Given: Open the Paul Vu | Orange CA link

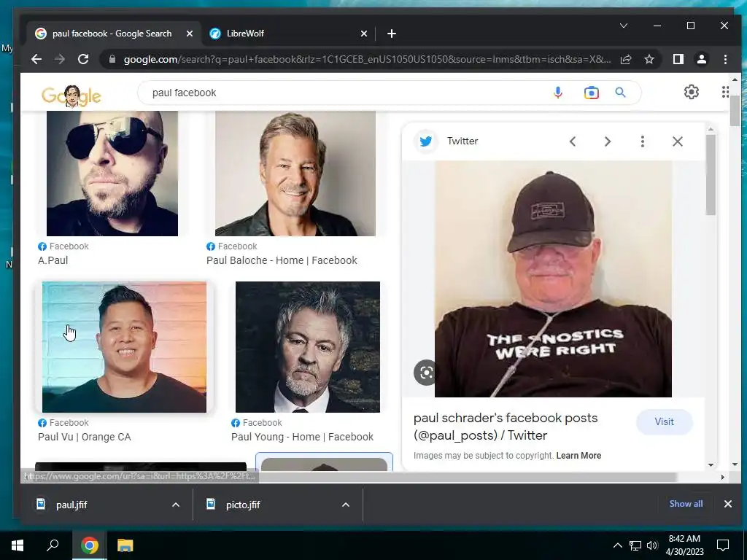Looking at the screenshot, I should click(x=85, y=437).
